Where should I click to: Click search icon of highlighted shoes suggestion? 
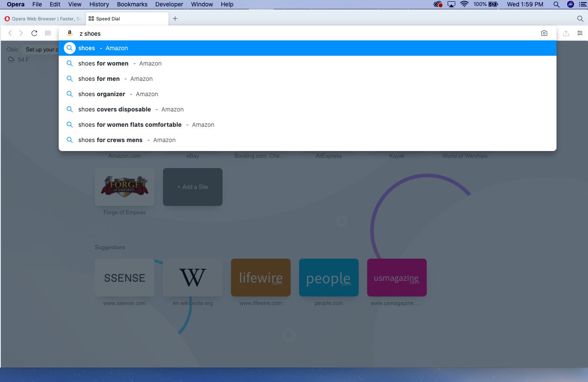(70, 48)
